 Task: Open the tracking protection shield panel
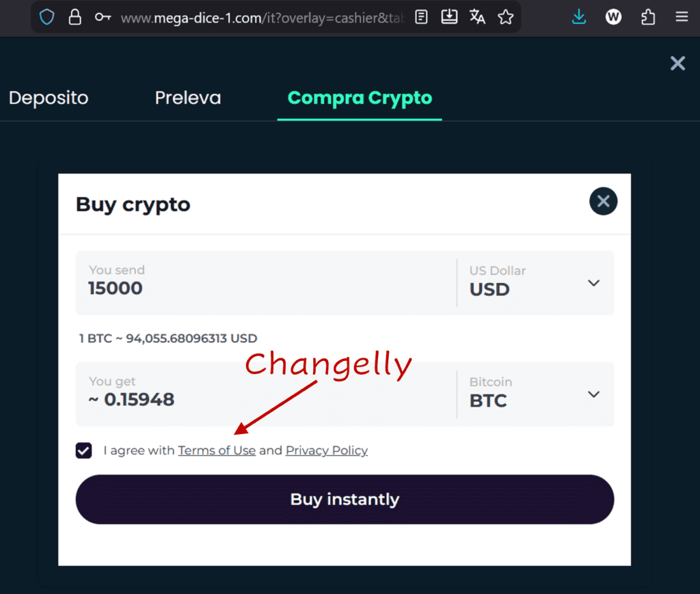click(x=46, y=17)
